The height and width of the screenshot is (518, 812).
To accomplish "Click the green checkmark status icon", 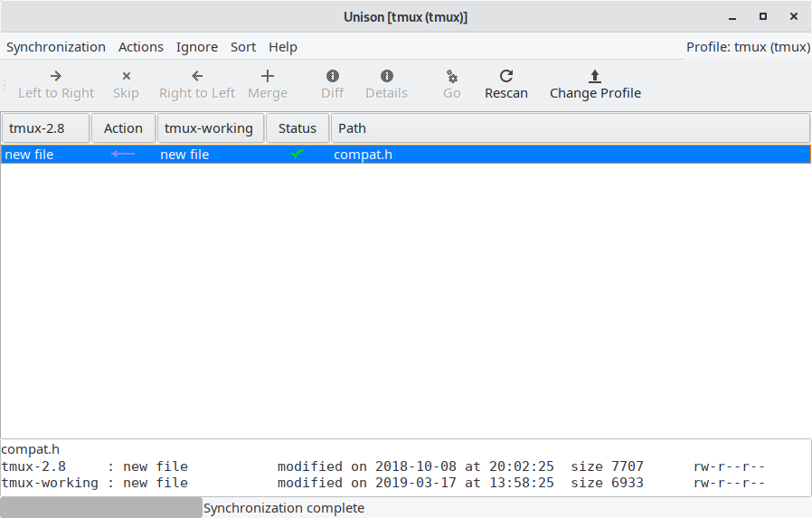I will 297,154.
